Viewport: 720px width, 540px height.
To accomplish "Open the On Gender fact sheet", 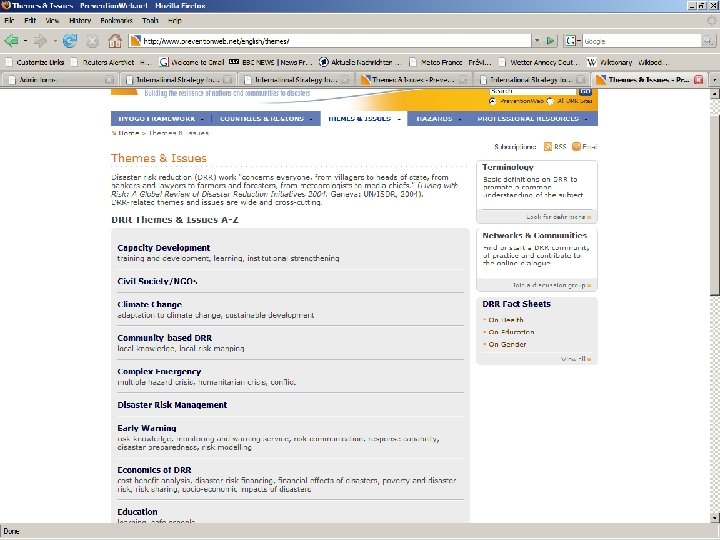I will (507, 344).
